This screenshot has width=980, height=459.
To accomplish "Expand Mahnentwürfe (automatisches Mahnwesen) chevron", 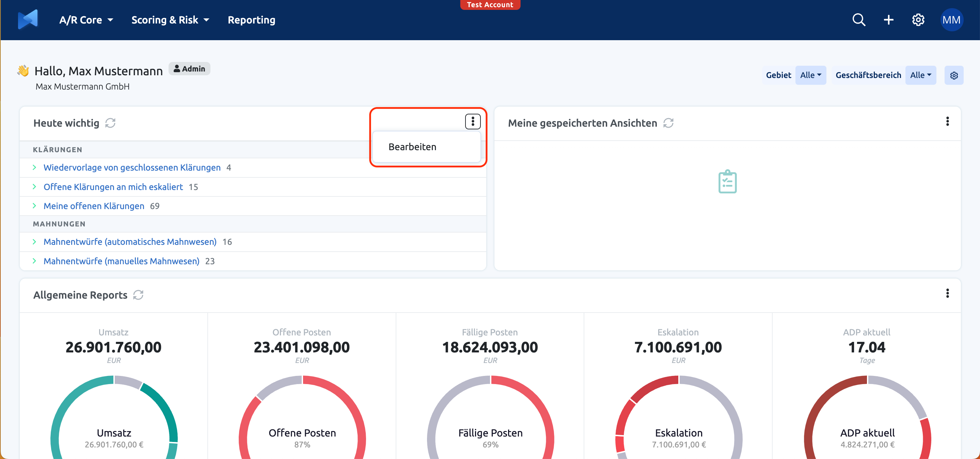I will (x=35, y=242).
